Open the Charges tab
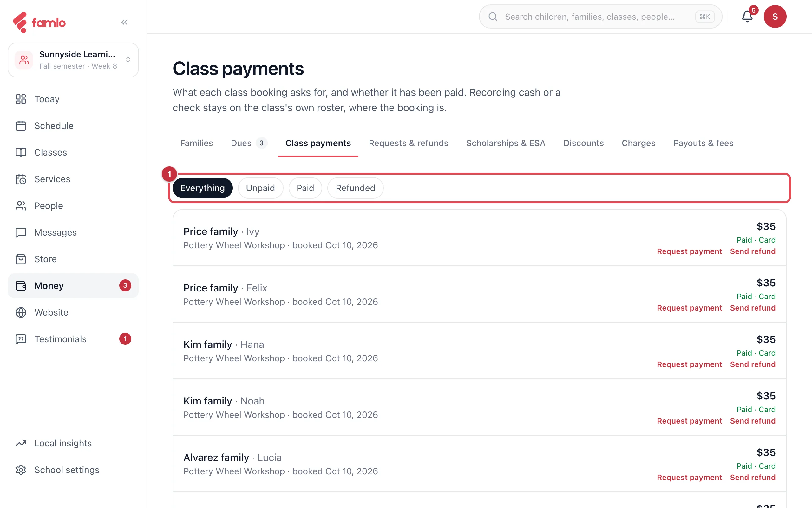 point(638,143)
